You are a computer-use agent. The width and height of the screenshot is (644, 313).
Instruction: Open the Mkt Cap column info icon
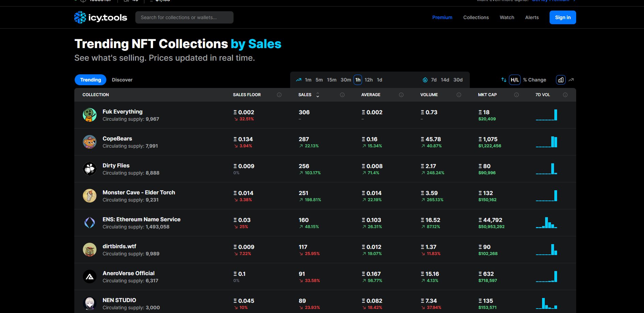tap(516, 95)
